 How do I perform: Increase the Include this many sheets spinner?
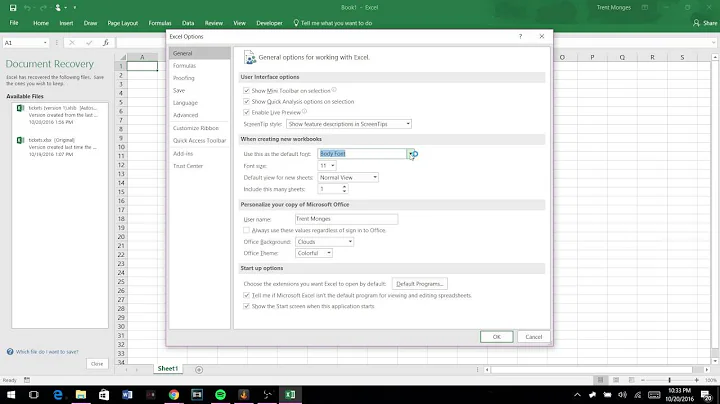coord(344,186)
